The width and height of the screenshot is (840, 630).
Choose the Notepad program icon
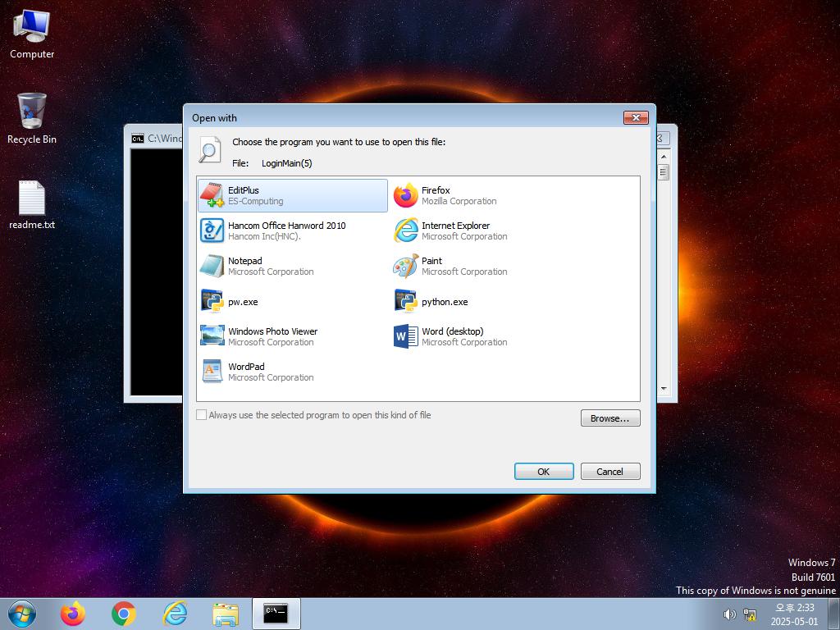pyautogui.click(x=212, y=266)
